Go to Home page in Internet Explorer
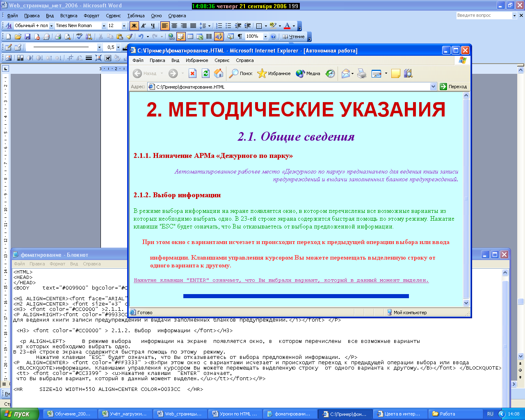 click(219, 73)
